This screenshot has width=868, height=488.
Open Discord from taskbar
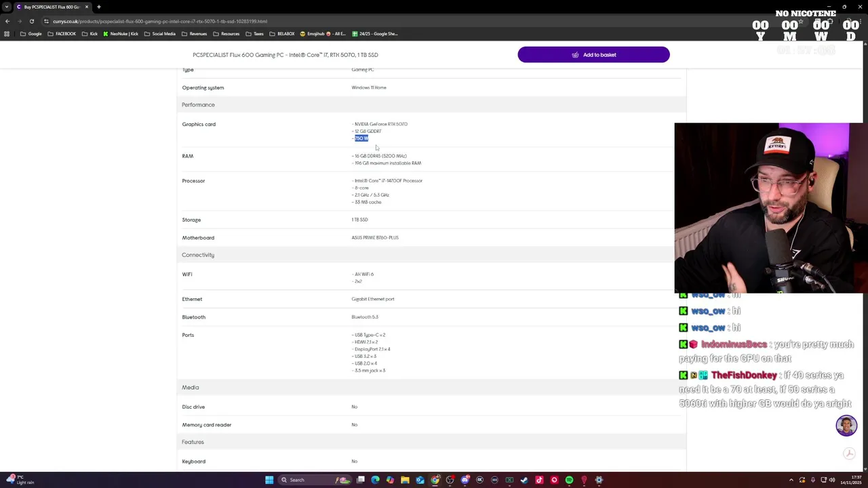(465, 480)
